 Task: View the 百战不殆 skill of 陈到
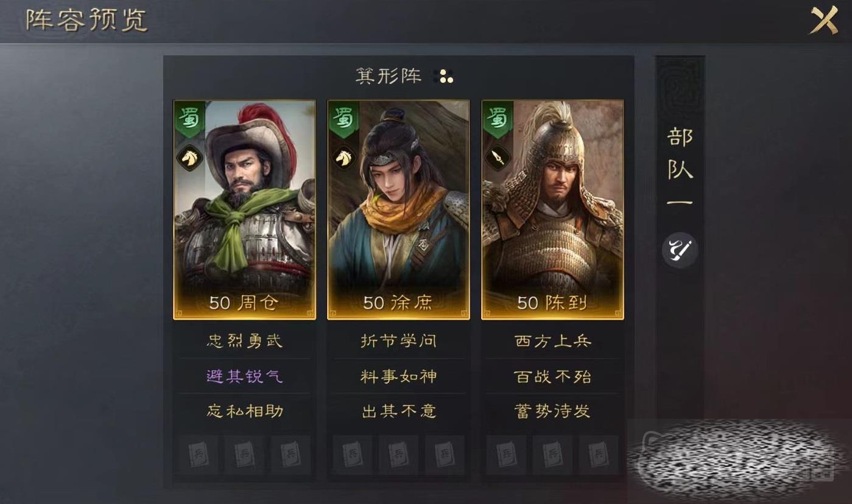pos(553,376)
